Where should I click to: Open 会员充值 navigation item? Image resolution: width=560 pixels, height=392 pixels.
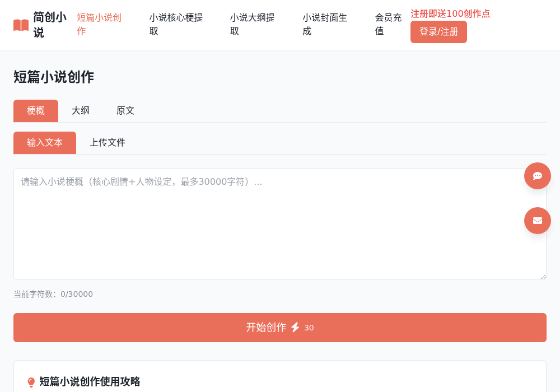pyautogui.click(x=388, y=24)
